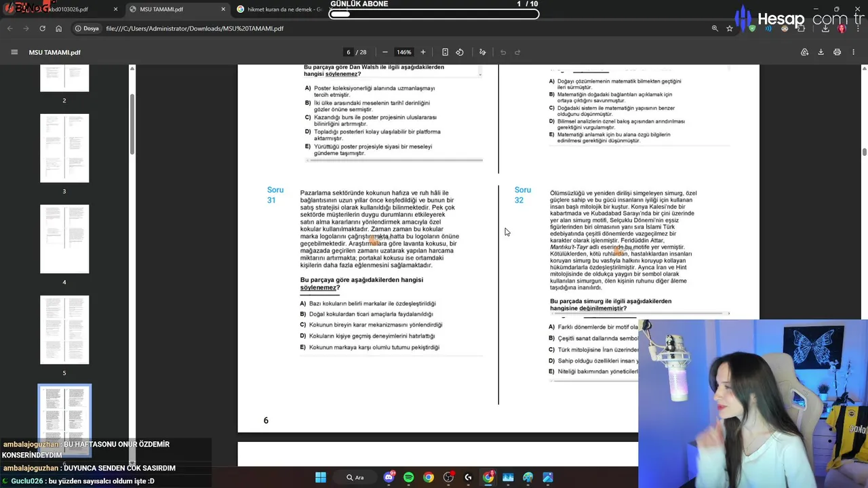Click option E 'Yürüttüğü poster projesiyle'
Screen dimensions: 868x488
(x=369, y=150)
